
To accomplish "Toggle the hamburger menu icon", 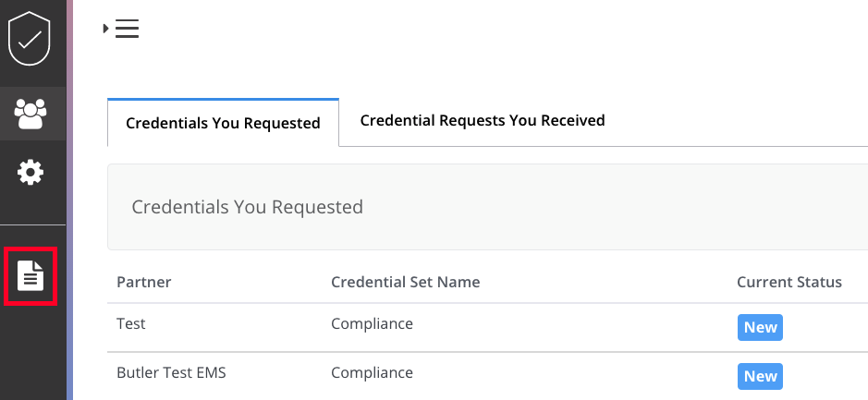I will [127, 29].
